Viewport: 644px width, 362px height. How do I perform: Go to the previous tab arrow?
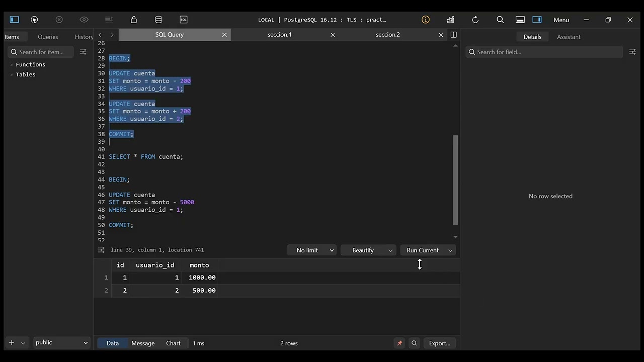pyautogui.click(x=100, y=35)
